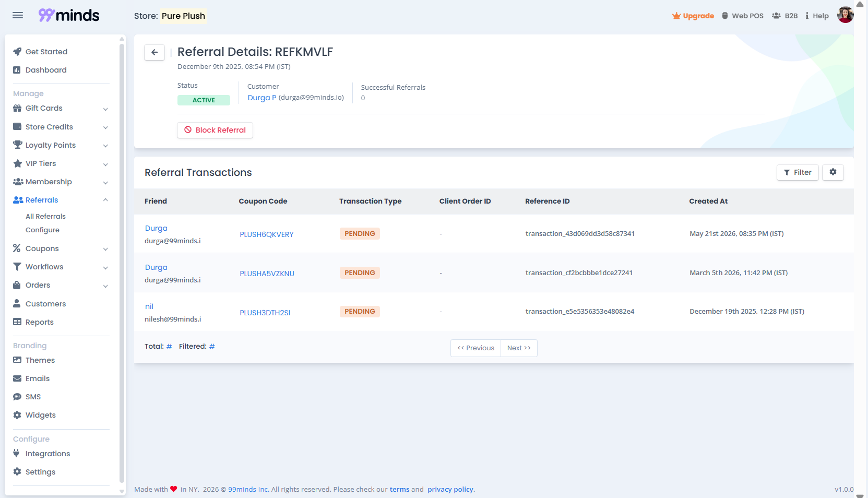
Task: Open the hamburger menu icon
Action: (18, 15)
